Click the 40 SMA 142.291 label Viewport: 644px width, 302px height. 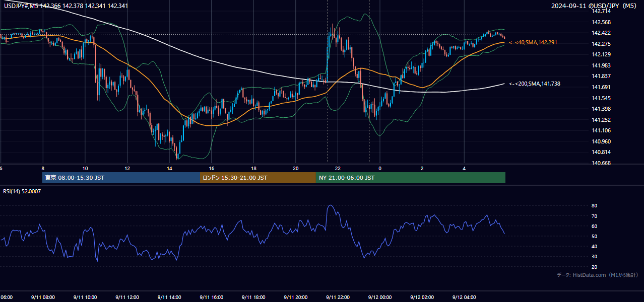coord(533,43)
